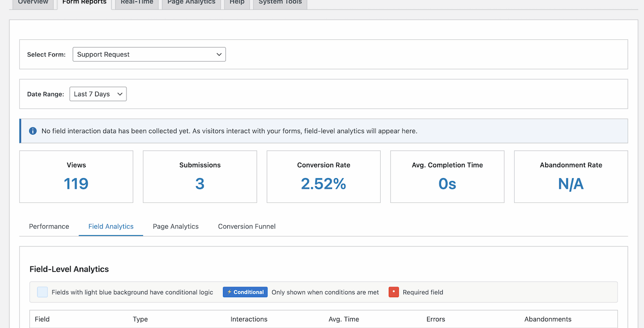
Task: Click the Interactions column header
Action: point(249,319)
